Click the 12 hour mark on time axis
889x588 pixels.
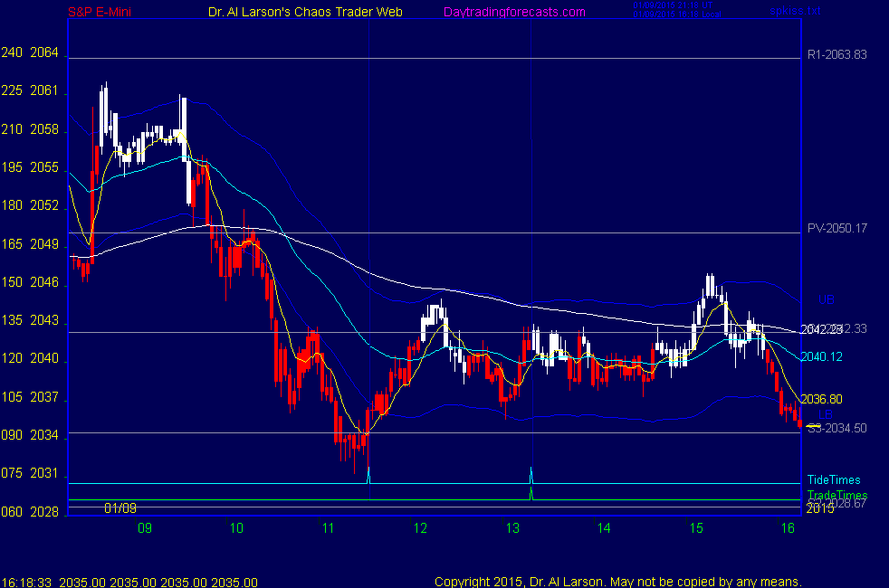point(420,528)
